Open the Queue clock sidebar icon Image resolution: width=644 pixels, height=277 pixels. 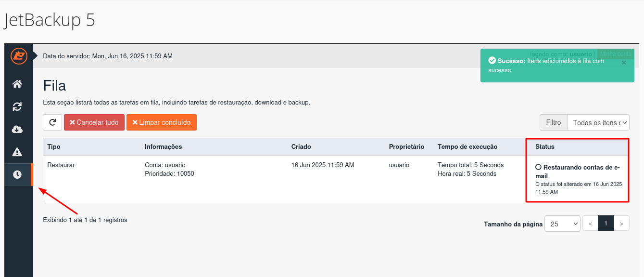coord(17,174)
